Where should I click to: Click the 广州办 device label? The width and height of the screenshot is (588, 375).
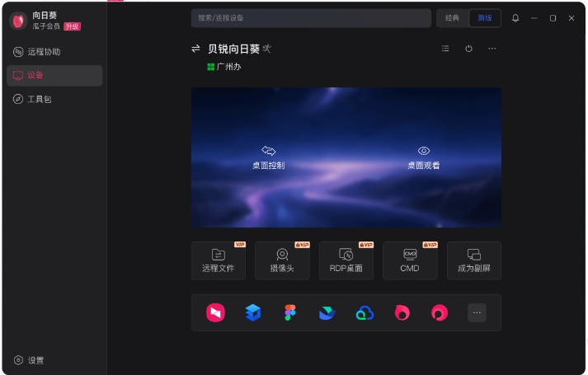coord(224,67)
